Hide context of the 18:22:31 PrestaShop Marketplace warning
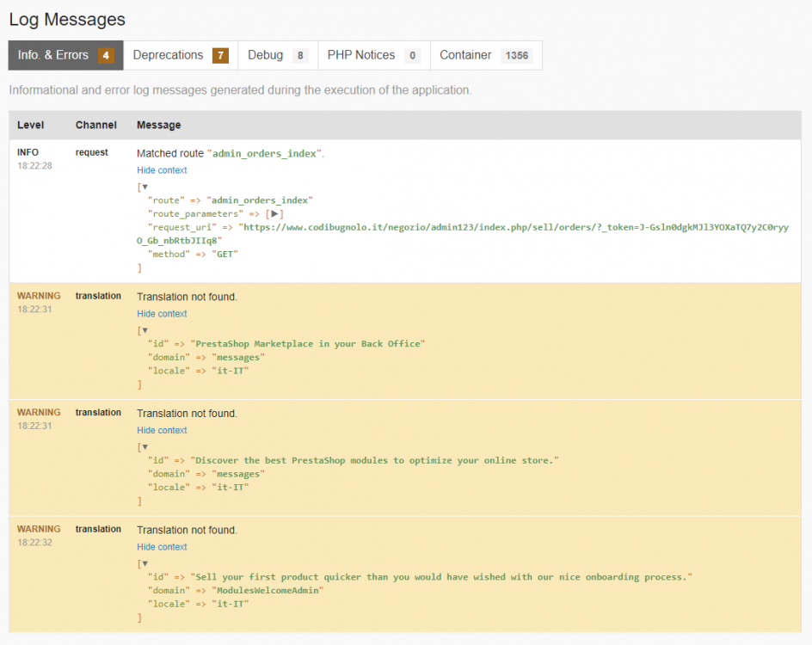Screen dimensions: 812x645 162,313
